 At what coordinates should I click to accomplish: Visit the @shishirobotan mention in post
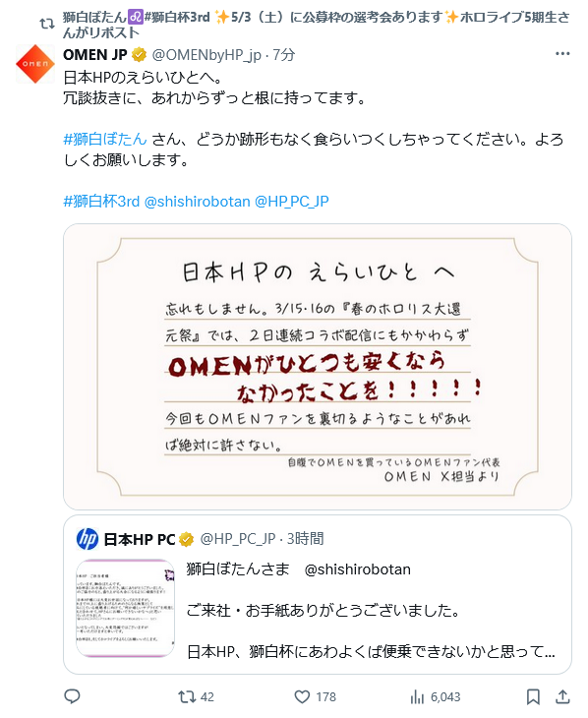(x=198, y=201)
